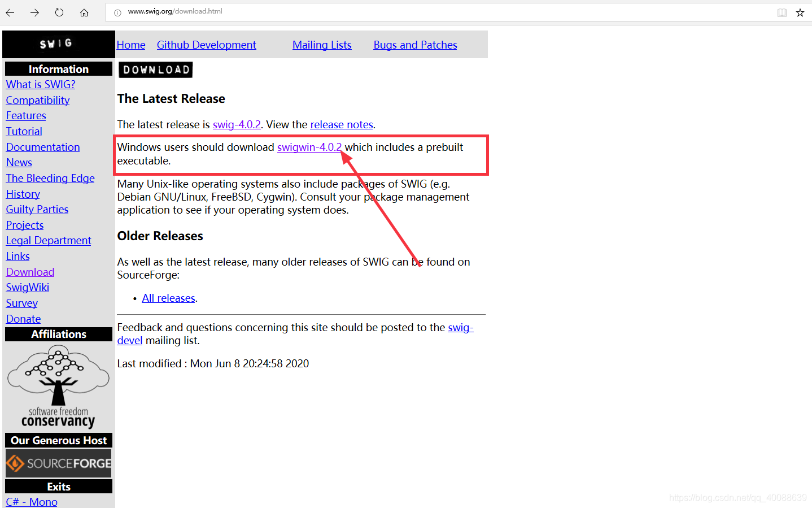Open the Tutorial sidebar link
Screen dimensions: 812x508
tap(24, 131)
